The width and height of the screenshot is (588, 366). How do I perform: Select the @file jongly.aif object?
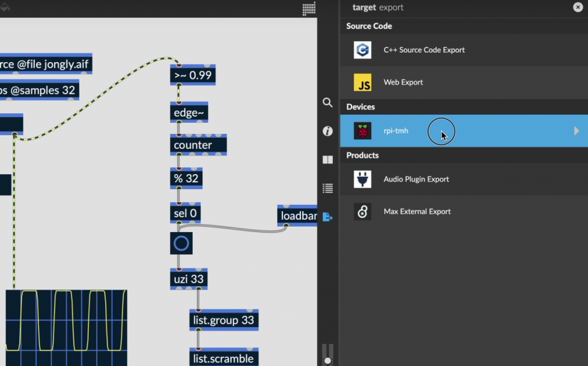(x=46, y=64)
